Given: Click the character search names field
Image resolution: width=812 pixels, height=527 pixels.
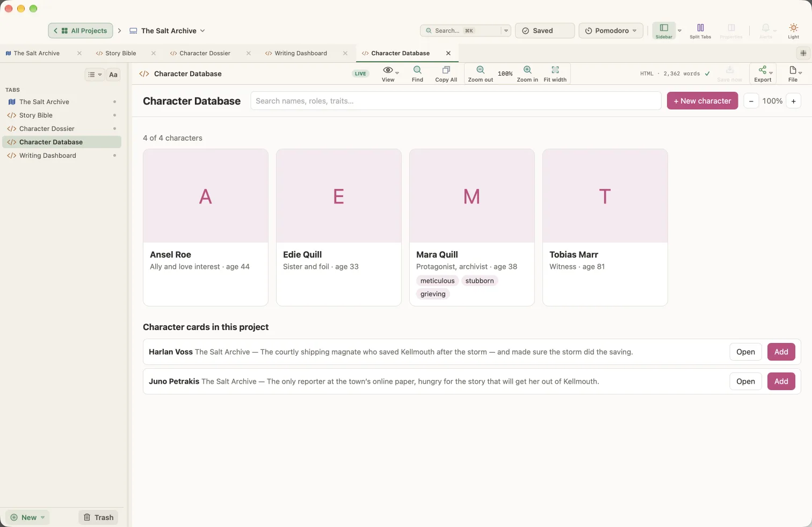Looking at the screenshot, I should click(456, 101).
